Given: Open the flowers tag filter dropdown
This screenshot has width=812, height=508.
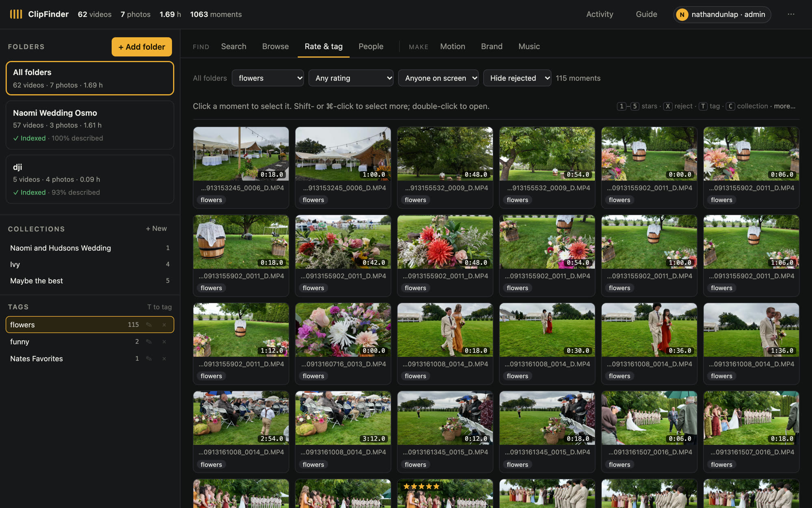Looking at the screenshot, I should [268, 78].
